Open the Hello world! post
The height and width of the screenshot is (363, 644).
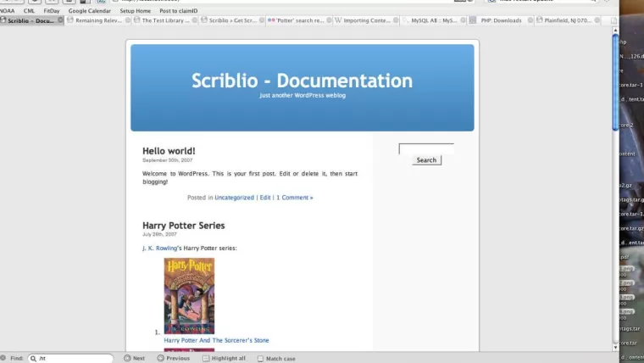click(169, 151)
